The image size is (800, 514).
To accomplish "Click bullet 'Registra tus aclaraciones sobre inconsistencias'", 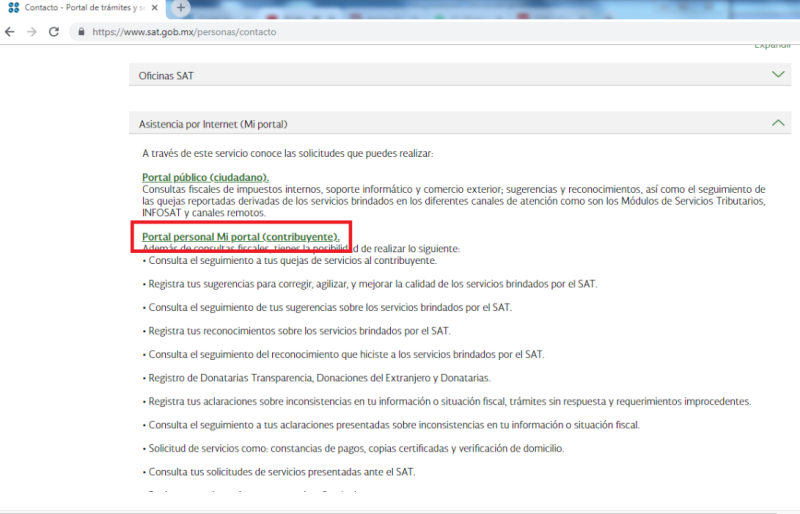I will [446, 401].
